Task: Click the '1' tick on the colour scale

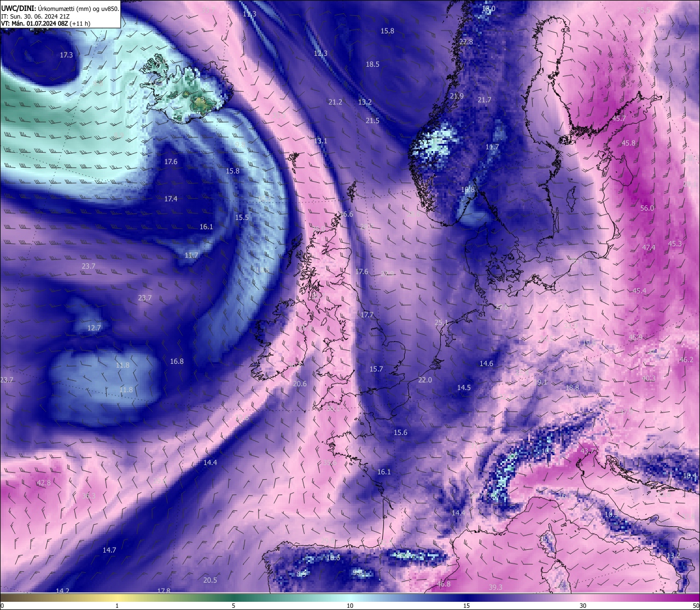Action: coord(117,606)
